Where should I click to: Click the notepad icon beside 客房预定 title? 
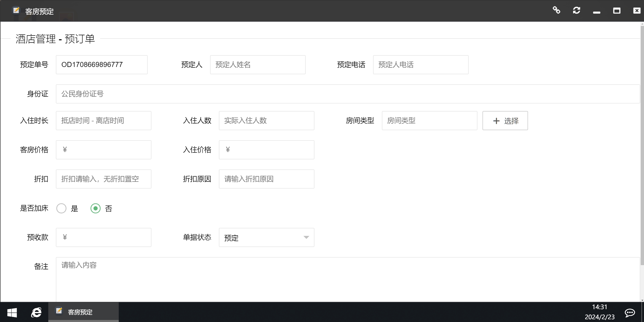coord(16,10)
